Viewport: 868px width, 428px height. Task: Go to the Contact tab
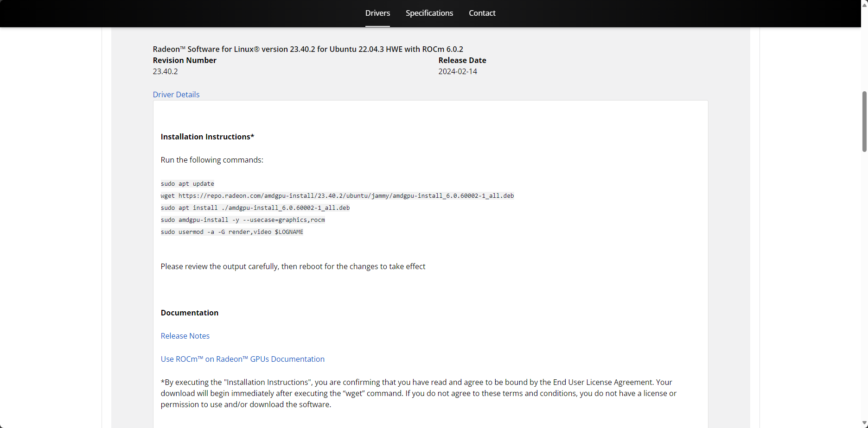tap(482, 13)
